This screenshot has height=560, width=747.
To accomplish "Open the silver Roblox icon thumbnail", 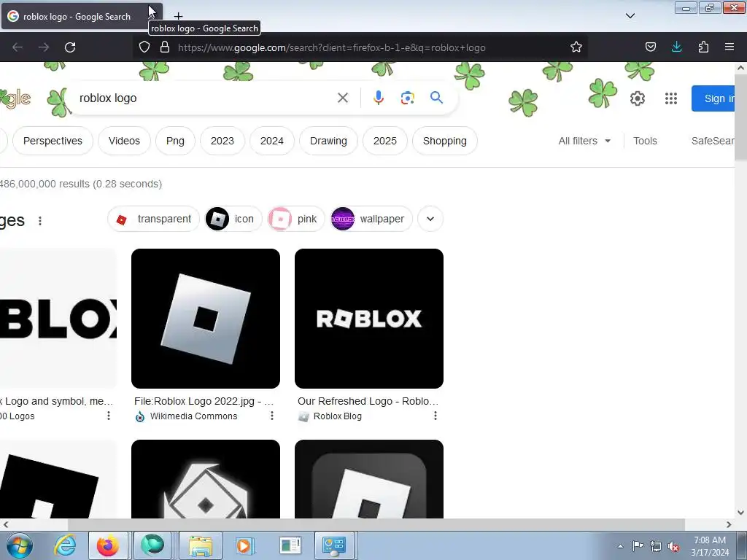I will point(206,319).
